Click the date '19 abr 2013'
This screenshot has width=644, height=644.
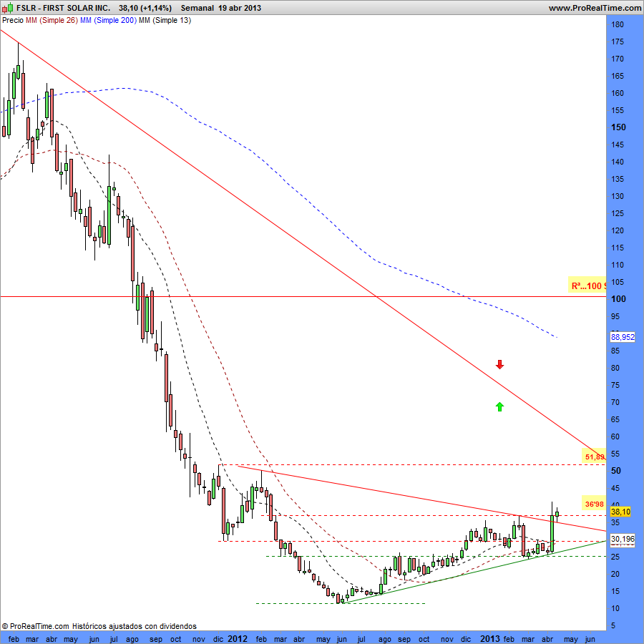click(x=240, y=8)
